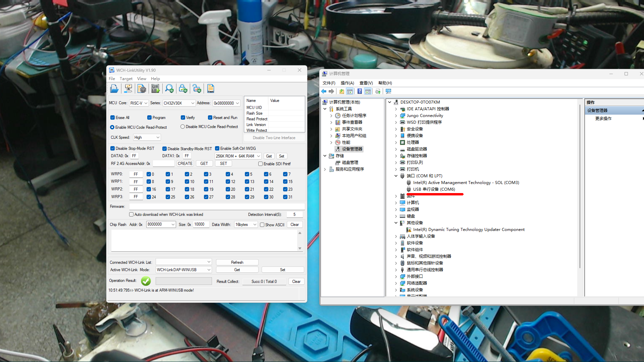Screen dimensions: 644x362
Task: Disable chip read-protect via the unlock icon
Action: tap(197, 88)
